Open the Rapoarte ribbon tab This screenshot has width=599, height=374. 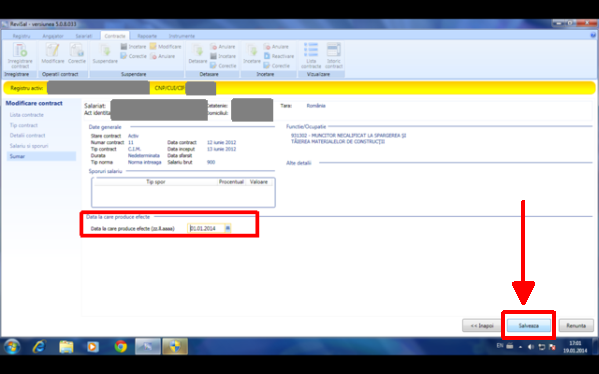click(147, 36)
